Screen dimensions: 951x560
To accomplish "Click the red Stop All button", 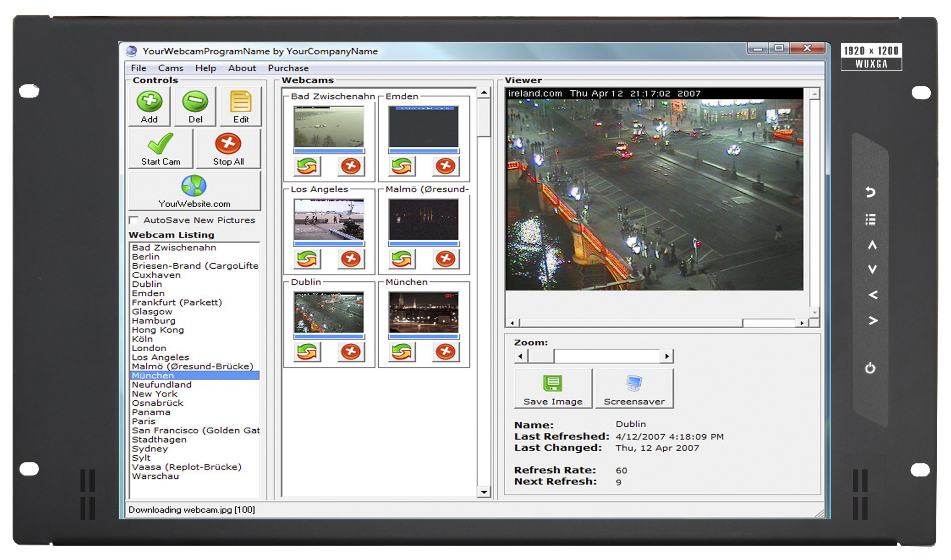I will (x=228, y=149).
